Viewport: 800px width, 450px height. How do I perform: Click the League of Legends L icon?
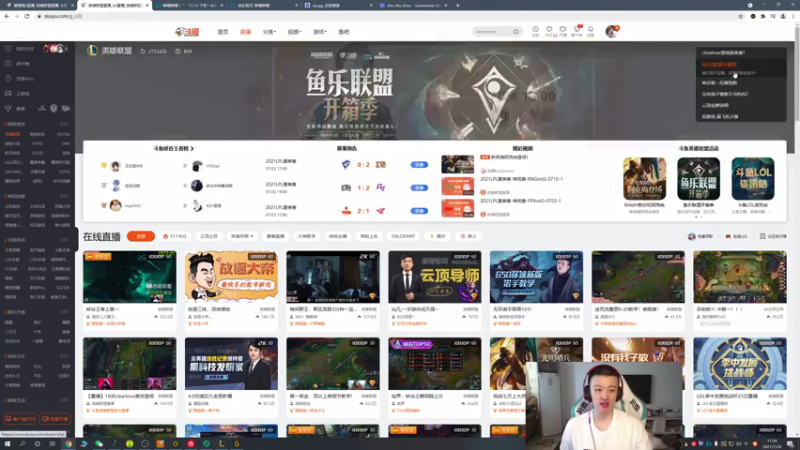(x=92, y=51)
